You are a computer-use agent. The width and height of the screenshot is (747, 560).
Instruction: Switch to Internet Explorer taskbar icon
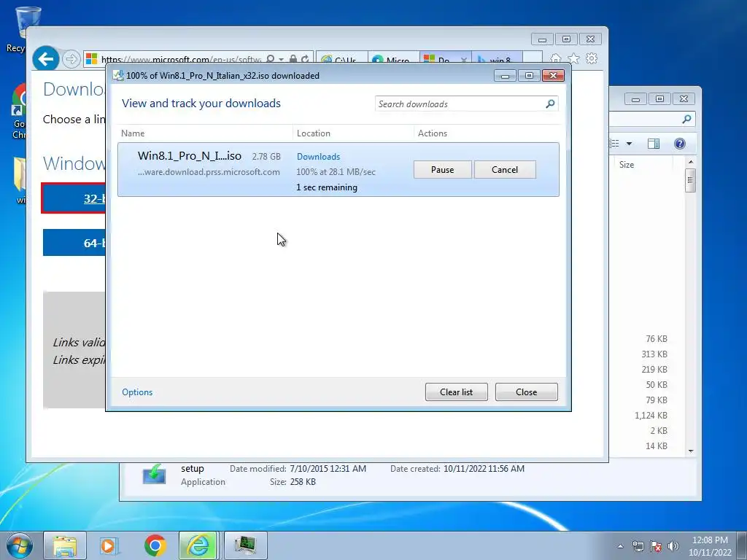coord(198,545)
